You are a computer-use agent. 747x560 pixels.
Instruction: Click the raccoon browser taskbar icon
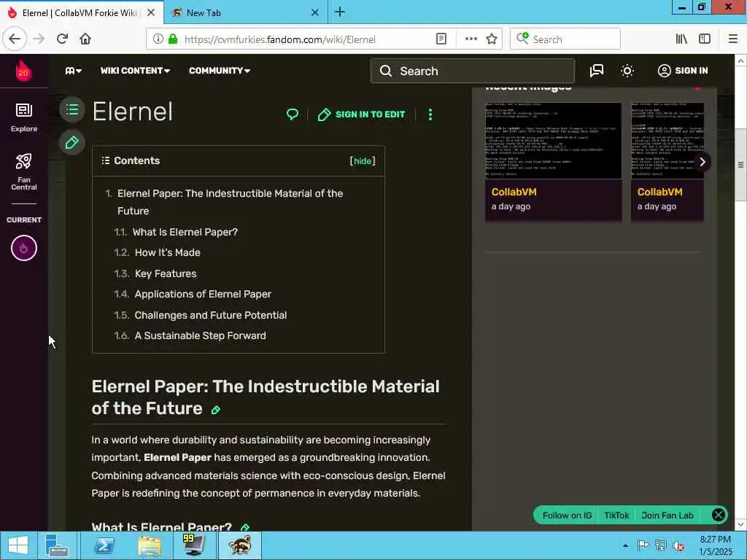click(239, 545)
